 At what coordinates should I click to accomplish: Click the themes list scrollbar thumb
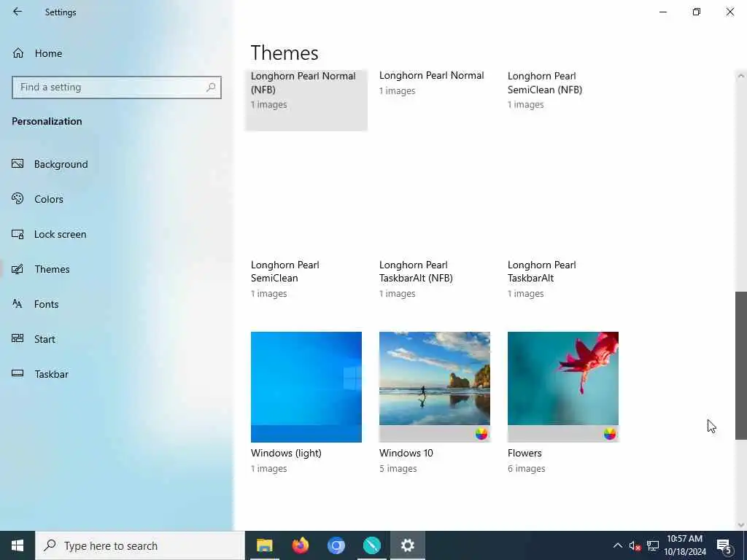coord(741,366)
